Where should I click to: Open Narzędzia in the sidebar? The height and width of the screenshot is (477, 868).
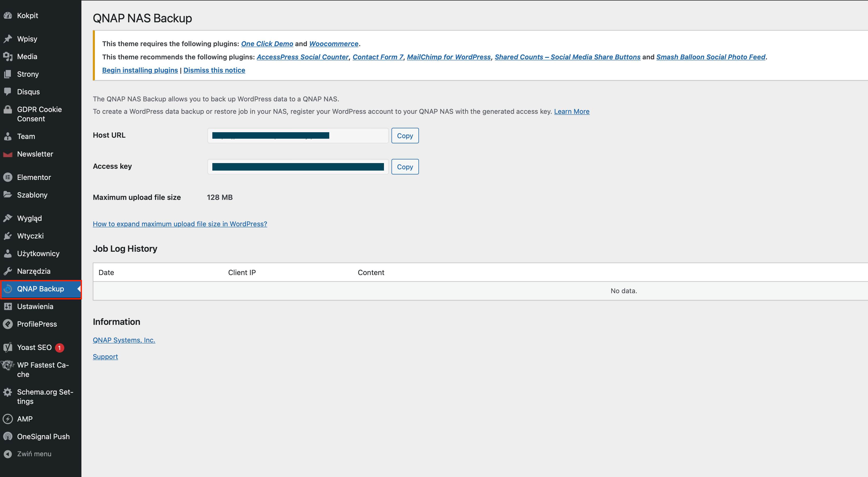[x=34, y=271]
